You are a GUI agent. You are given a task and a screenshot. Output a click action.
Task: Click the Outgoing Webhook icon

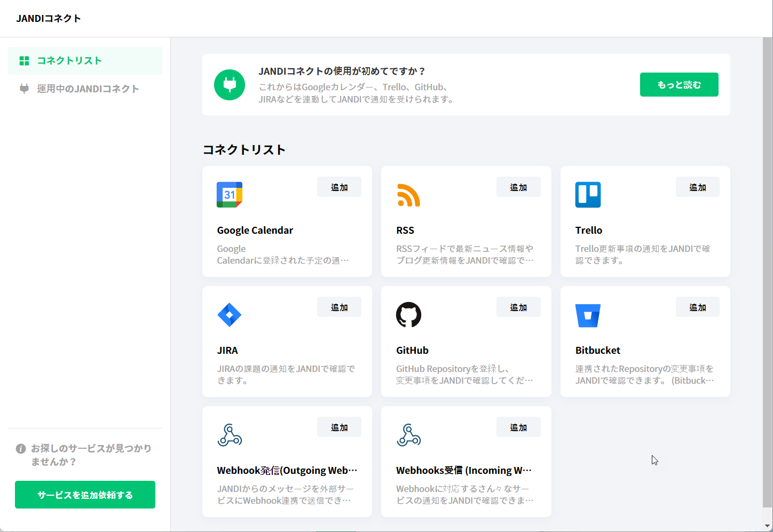[x=230, y=435]
